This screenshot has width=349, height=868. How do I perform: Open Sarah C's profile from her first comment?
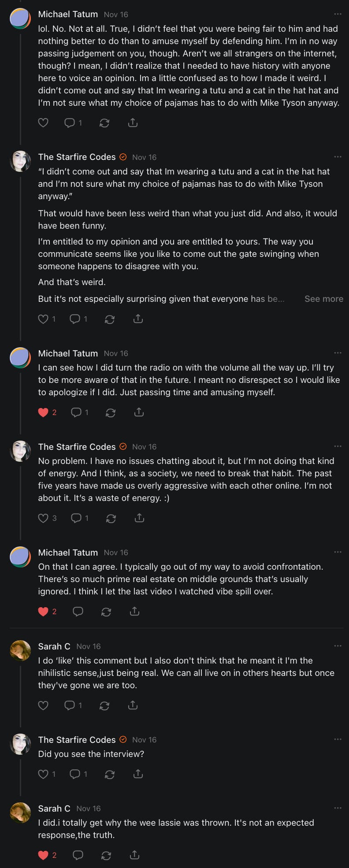coord(54,646)
